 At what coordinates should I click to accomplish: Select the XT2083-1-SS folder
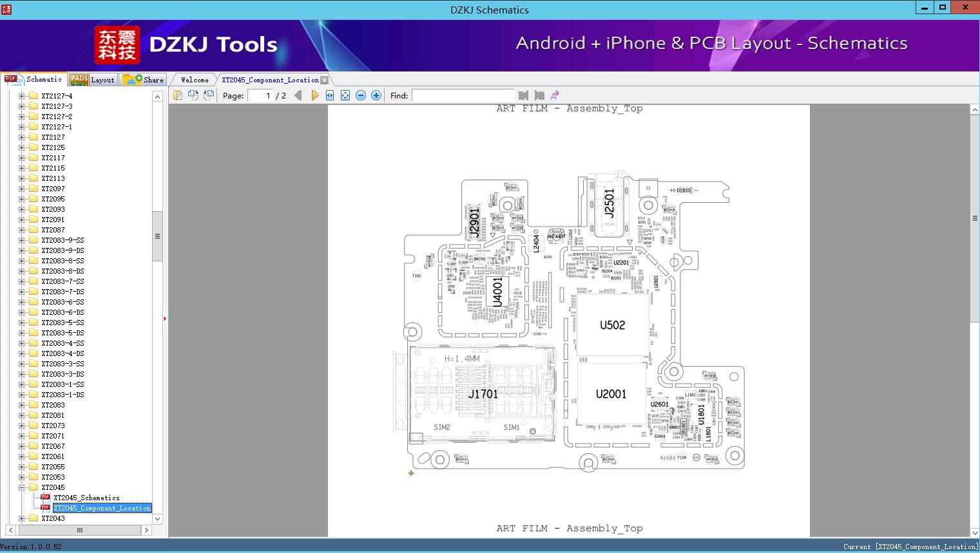coord(62,384)
